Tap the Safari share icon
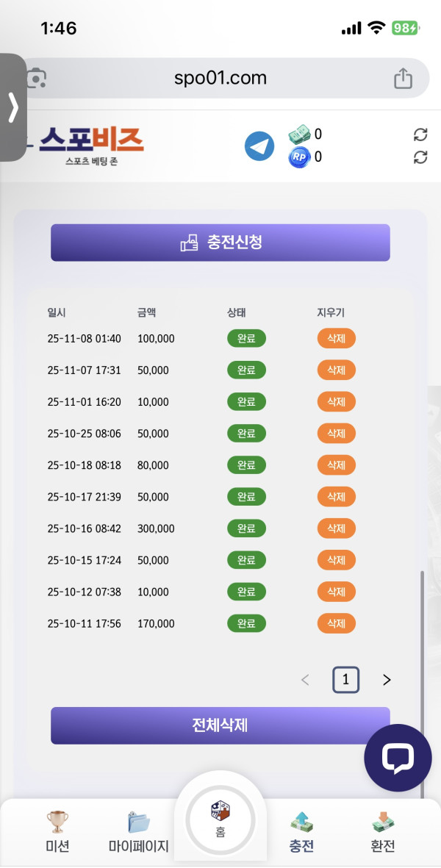The width and height of the screenshot is (441, 868). click(x=403, y=78)
